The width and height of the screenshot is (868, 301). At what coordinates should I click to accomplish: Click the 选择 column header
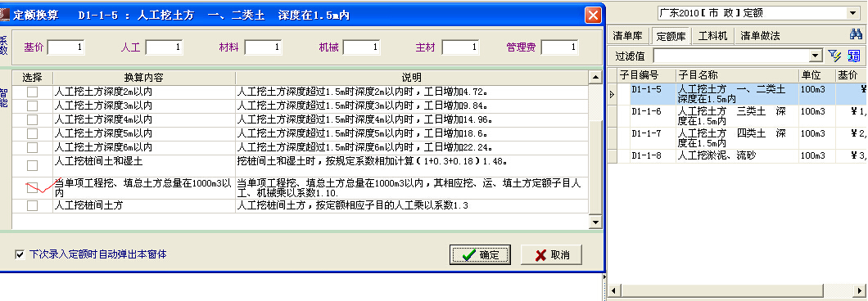(32, 78)
